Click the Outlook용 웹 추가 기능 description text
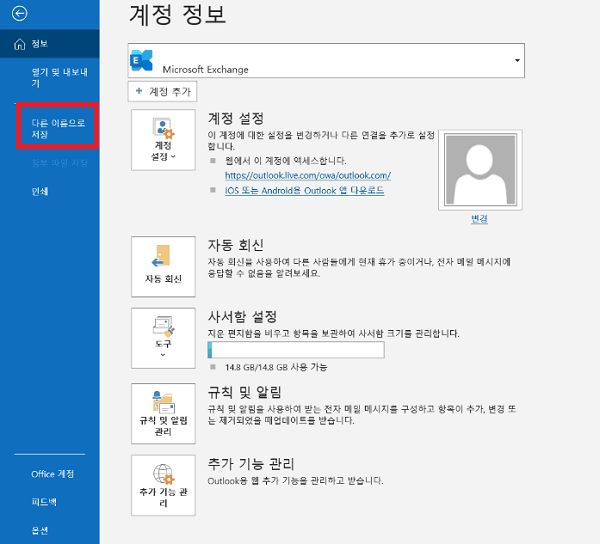600x544 pixels. 295,481
